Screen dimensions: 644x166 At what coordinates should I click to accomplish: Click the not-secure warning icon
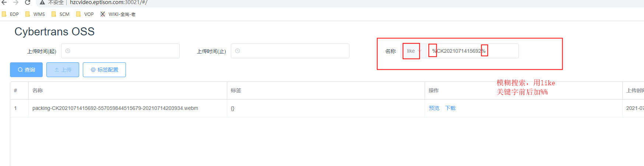tap(42, 2)
